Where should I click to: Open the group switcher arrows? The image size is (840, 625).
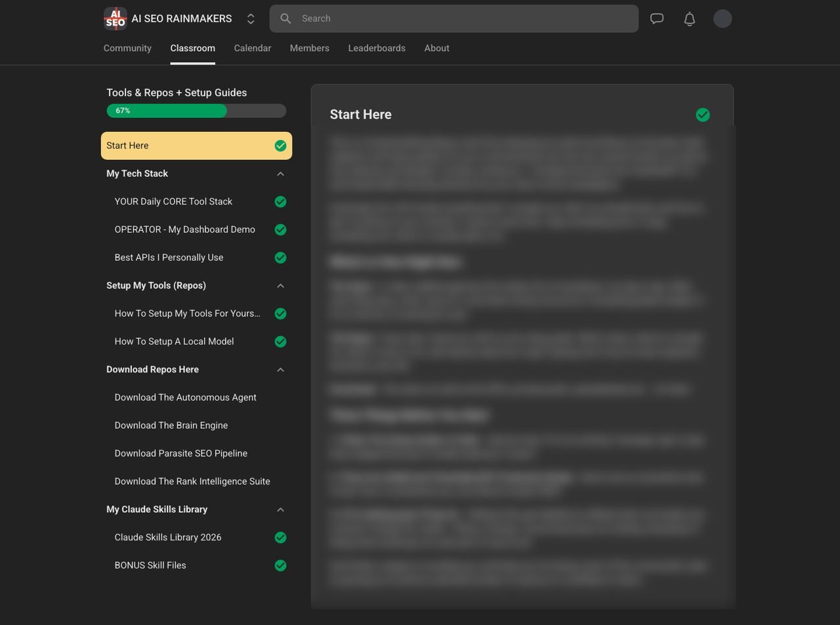point(251,19)
